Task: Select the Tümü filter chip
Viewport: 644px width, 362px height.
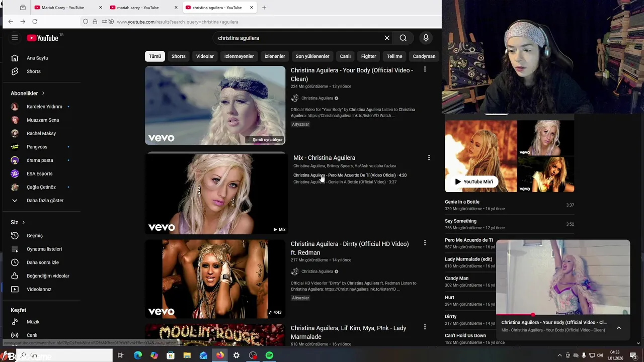Action: 155,56
